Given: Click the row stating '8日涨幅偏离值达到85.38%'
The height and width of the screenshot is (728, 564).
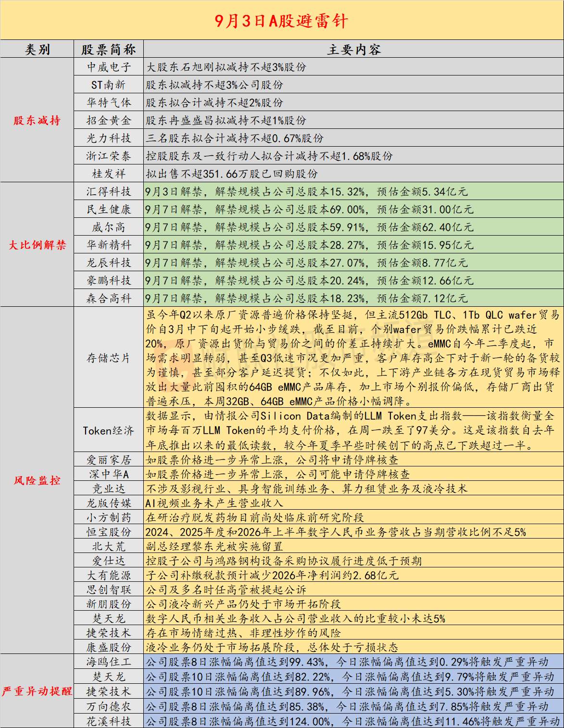Looking at the screenshot, I should click(353, 707).
